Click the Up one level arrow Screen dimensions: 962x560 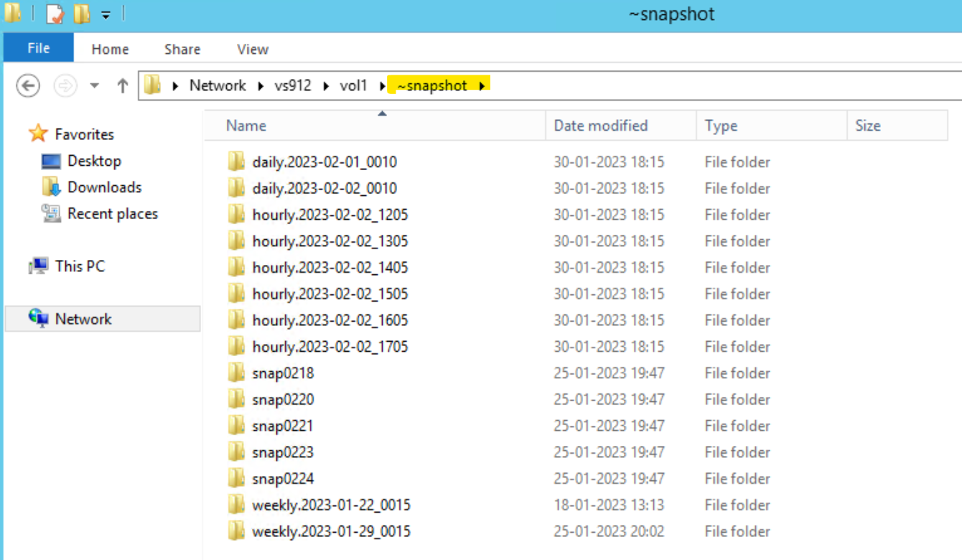coord(122,86)
